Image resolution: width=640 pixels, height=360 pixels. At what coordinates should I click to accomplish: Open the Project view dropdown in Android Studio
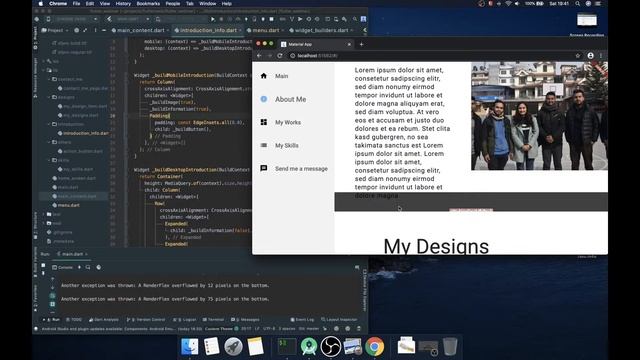(x=54, y=30)
